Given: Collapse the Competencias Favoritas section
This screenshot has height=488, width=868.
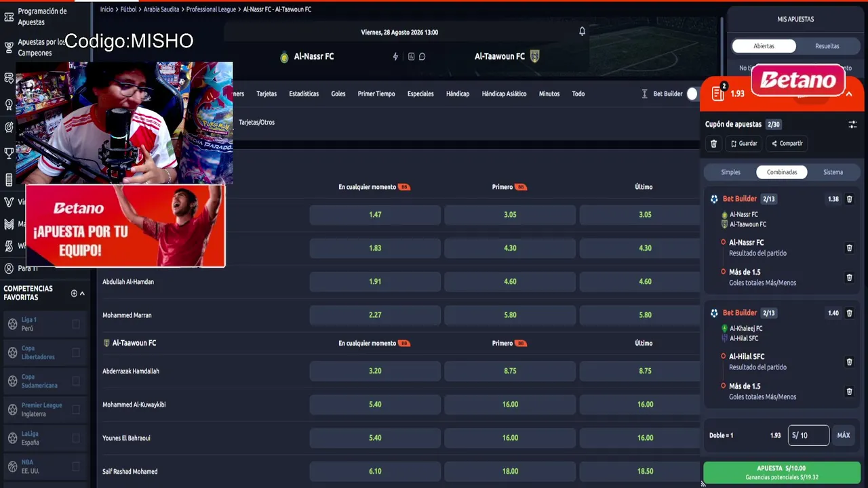Looking at the screenshot, I should click(82, 293).
